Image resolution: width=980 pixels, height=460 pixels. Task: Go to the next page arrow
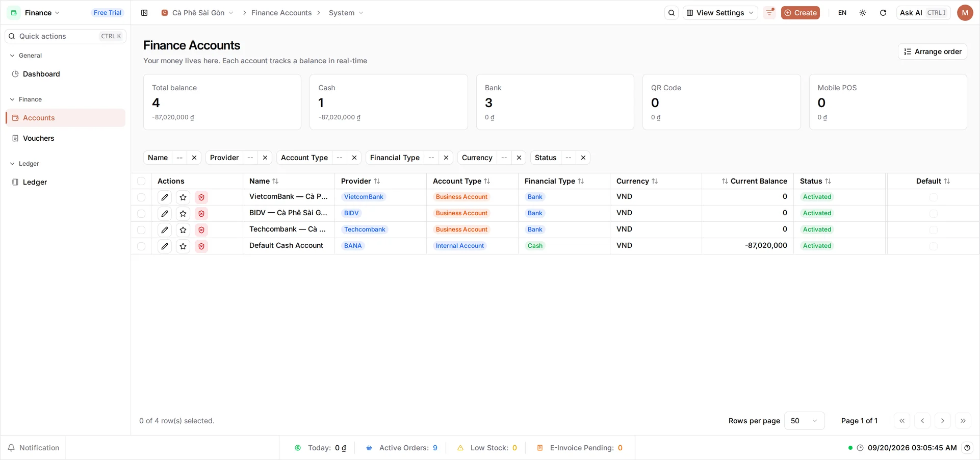tap(943, 421)
